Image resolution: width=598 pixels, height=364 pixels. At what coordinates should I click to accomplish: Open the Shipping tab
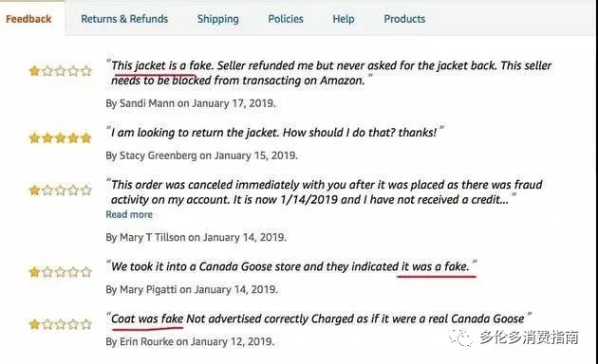click(217, 19)
